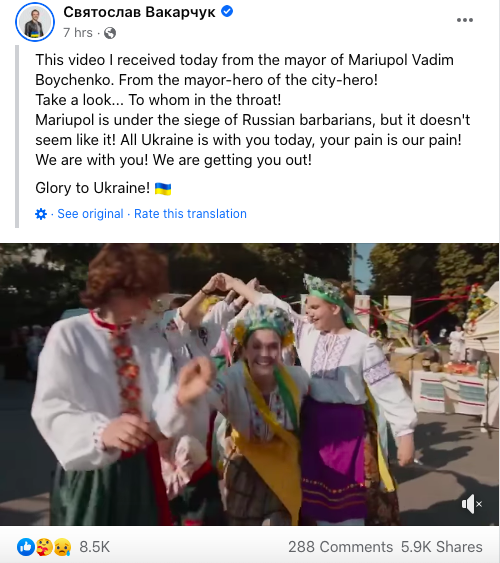Click the translated post text body
Screen dimensions: 500x563
(252, 110)
